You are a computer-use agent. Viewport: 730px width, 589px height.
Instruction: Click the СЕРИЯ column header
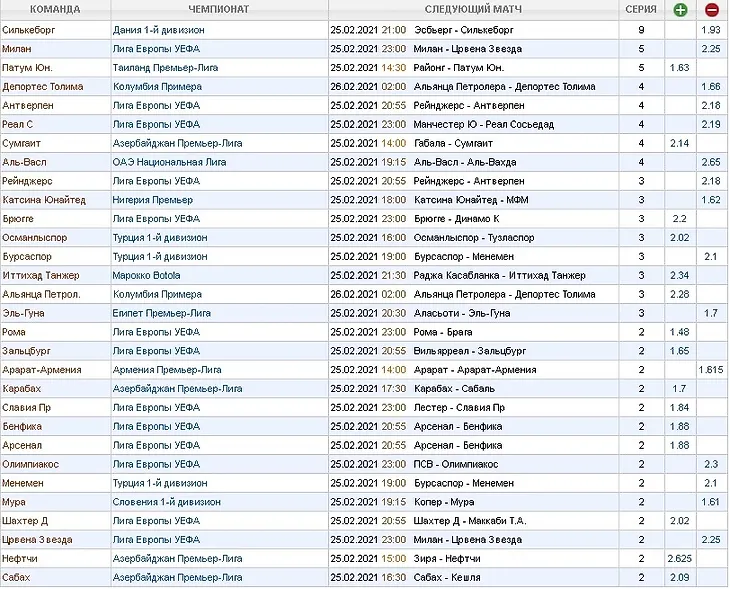tap(641, 9)
